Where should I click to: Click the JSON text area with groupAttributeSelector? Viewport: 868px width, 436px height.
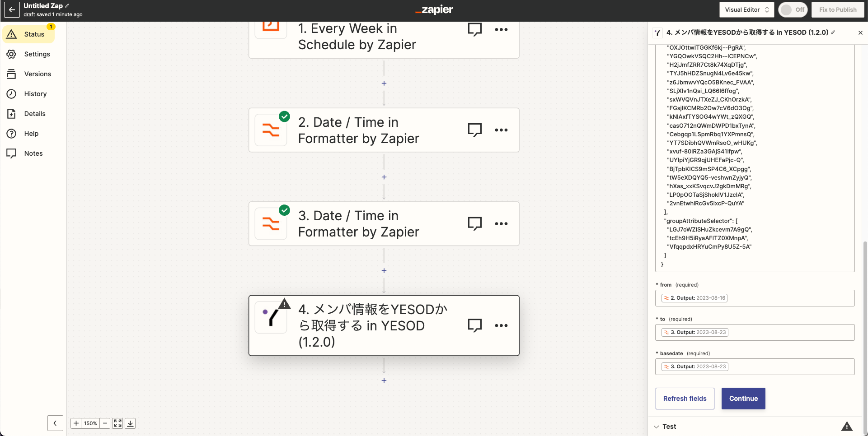coord(755,158)
